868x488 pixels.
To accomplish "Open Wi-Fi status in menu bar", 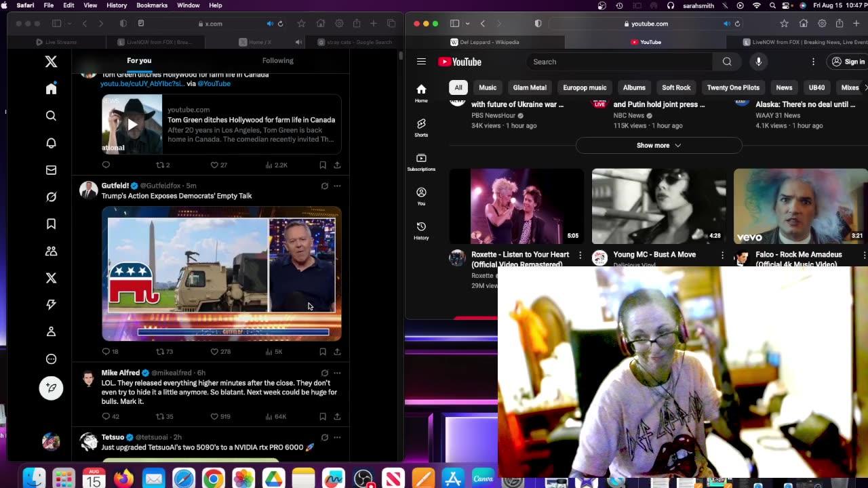I will [x=757, y=5].
